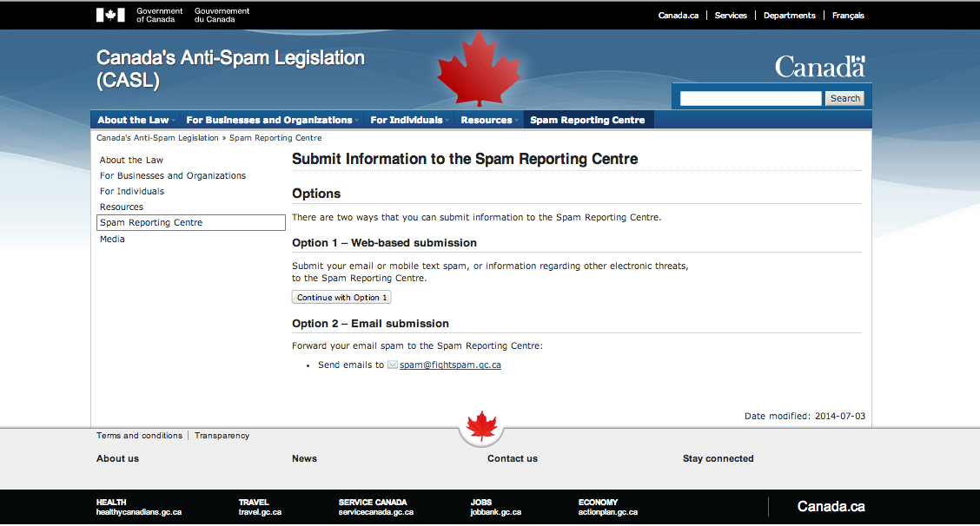
Task: Click the footer maple leaf emblem
Action: (481, 426)
